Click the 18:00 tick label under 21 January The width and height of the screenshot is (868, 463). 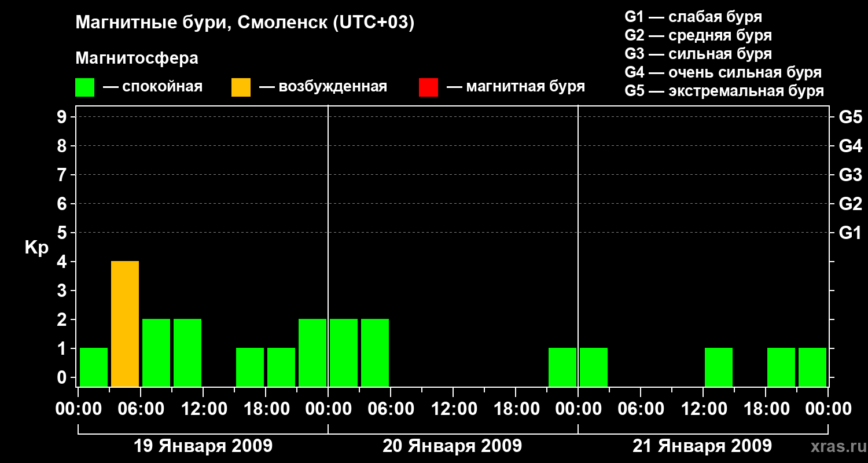pos(766,409)
